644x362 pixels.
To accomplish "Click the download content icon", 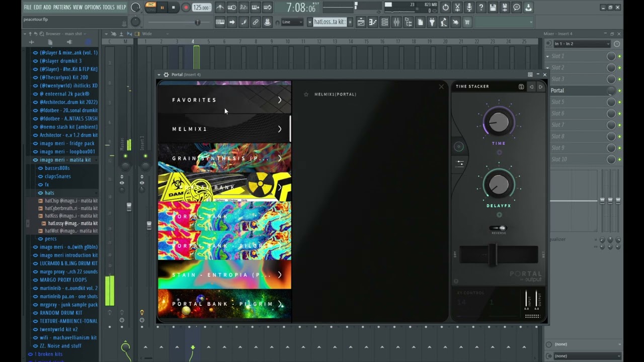I will pos(528,8).
